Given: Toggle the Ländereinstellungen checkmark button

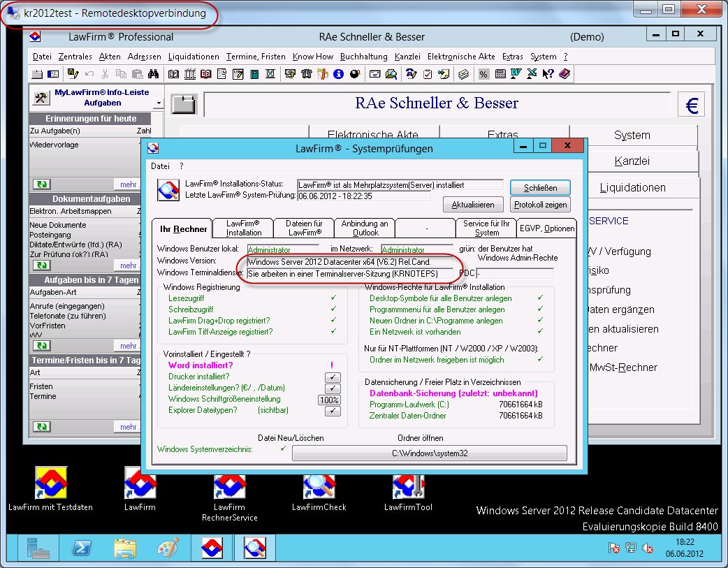Looking at the screenshot, I should (333, 388).
